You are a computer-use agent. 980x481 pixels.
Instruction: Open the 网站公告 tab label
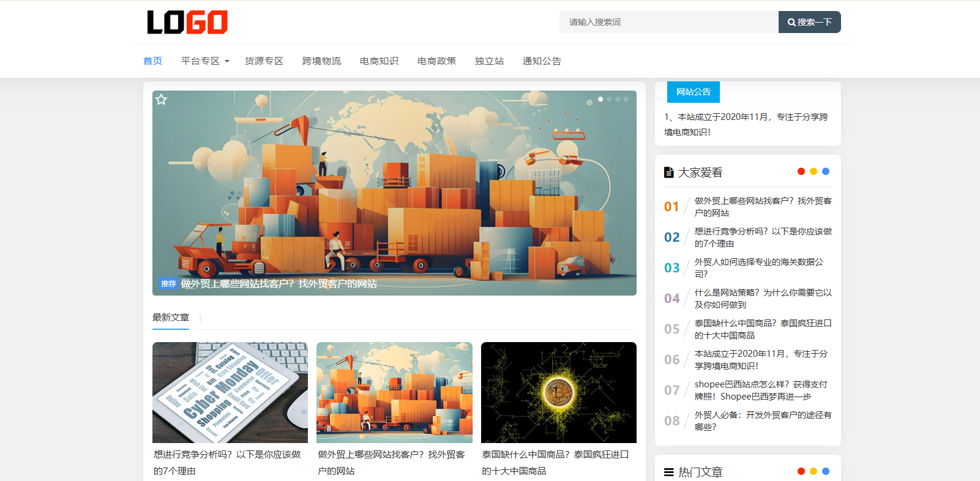[x=693, y=92]
